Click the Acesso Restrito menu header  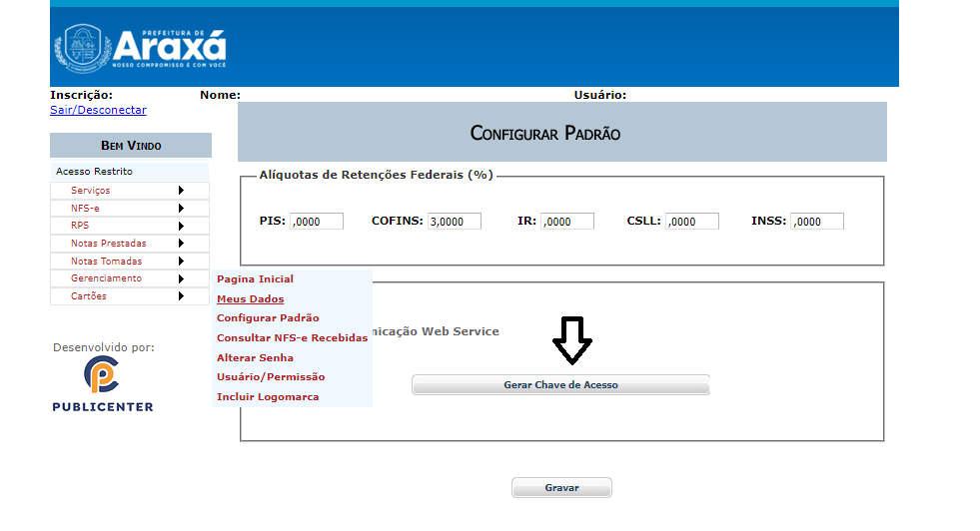coord(130,171)
